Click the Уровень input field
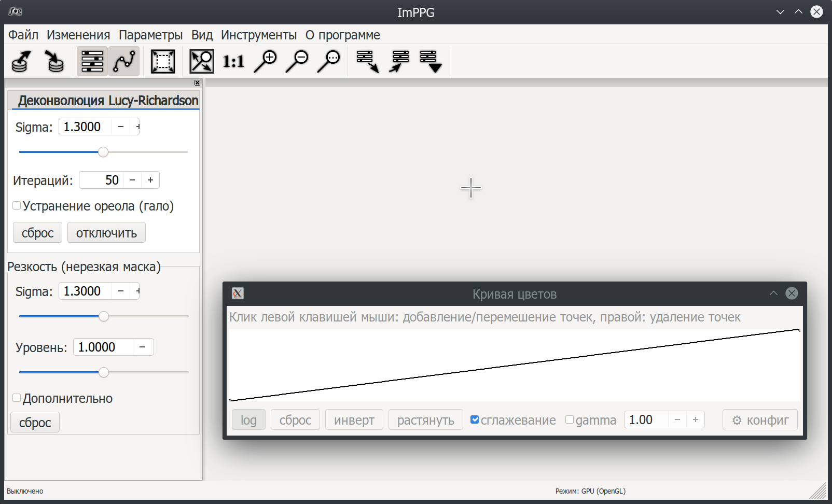832x504 pixels. click(103, 347)
